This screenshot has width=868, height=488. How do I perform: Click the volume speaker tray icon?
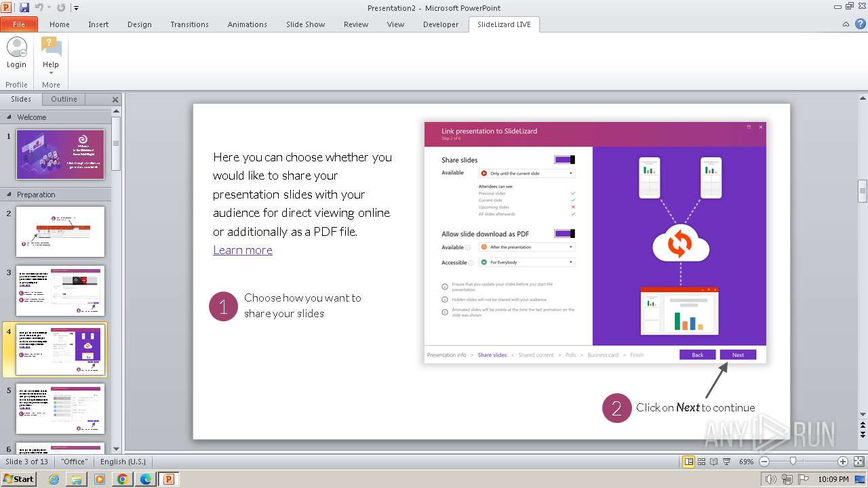click(771, 479)
